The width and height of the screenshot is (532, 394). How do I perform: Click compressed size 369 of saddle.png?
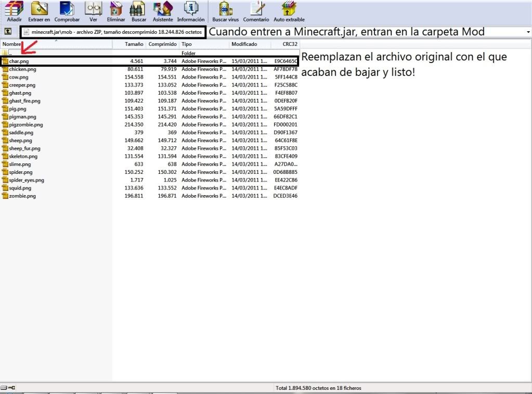172,133
